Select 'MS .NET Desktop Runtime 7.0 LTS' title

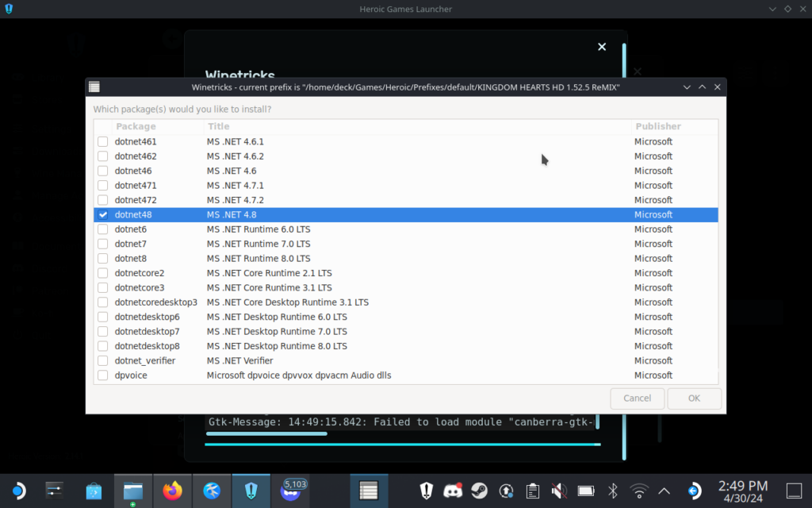tap(277, 331)
